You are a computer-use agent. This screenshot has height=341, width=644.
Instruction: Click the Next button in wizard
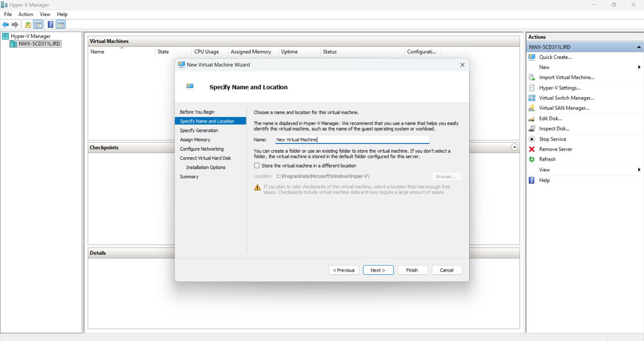pos(378,270)
